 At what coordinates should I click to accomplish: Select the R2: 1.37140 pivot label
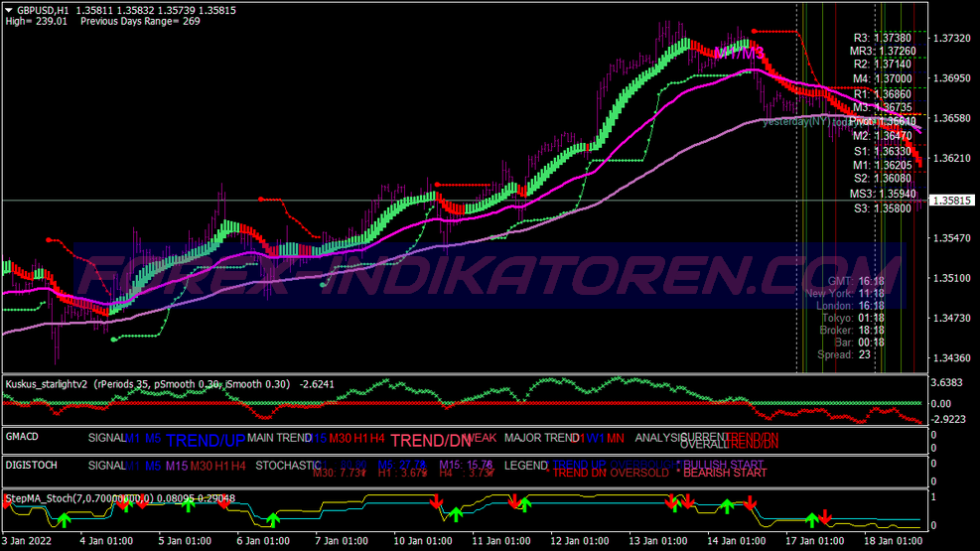coord(882,65)
